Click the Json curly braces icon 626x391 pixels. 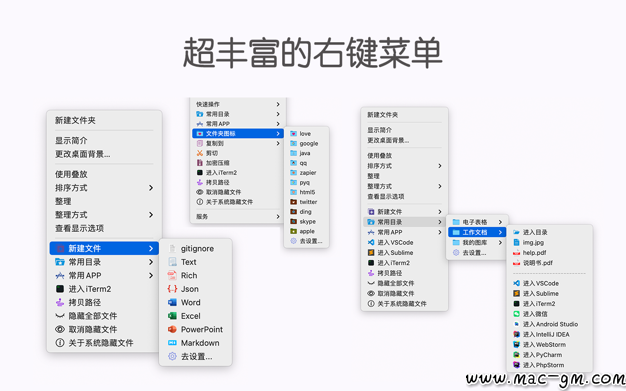pyautogui.click(x=172, y=289)
